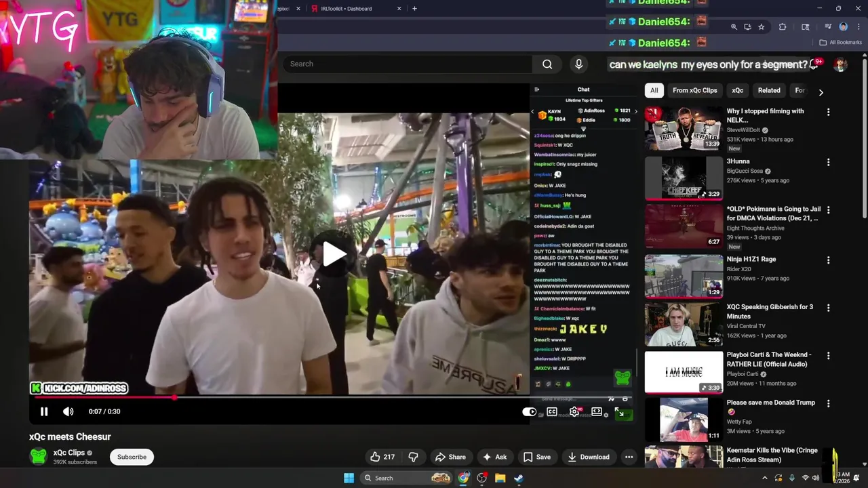Screen dimensions: 868x488
Task: Open the taskbar volume icon
Action: tap(816, 478)
